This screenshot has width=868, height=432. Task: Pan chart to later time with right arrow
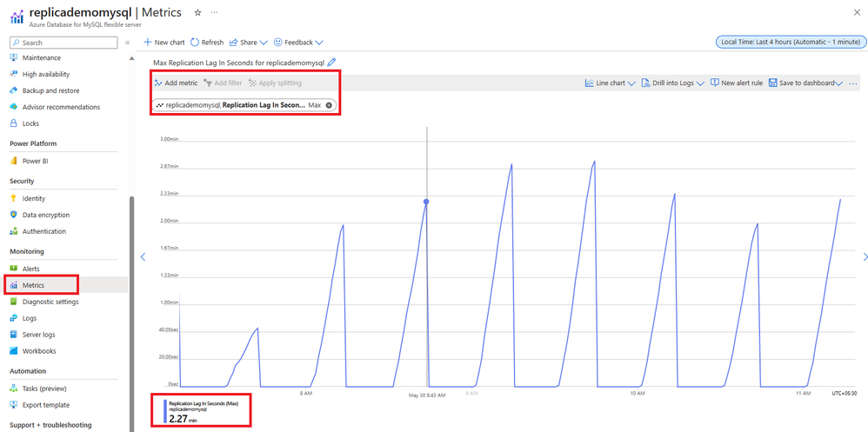[x=865, y=256]
